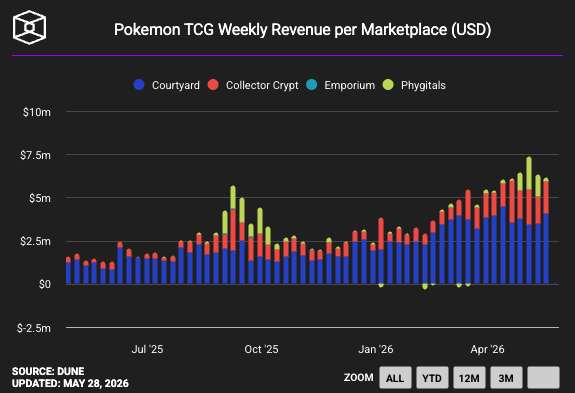Click the SOURCE: DUNE text
Screen dimensions: 575x393
point(48,371)
